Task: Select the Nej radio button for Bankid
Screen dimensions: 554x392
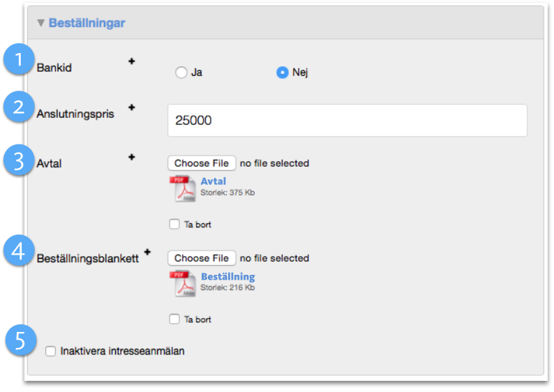Action: click(283, 73)
